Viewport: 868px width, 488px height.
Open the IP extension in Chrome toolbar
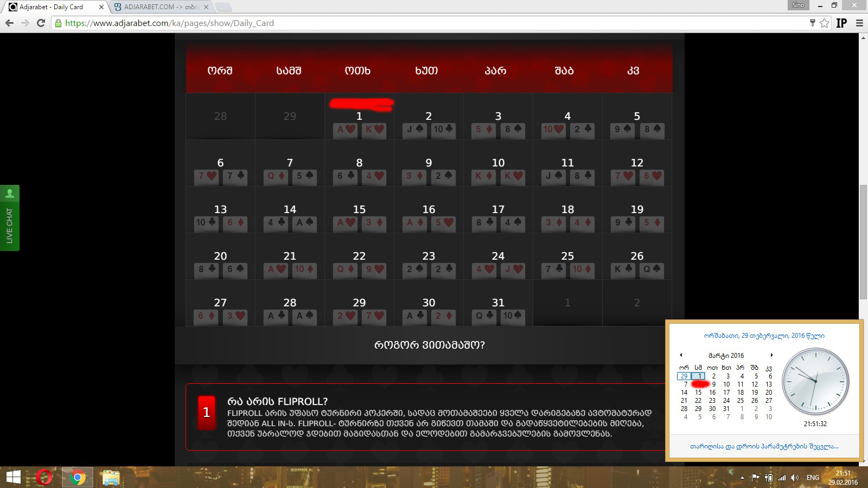pos(841,23)
